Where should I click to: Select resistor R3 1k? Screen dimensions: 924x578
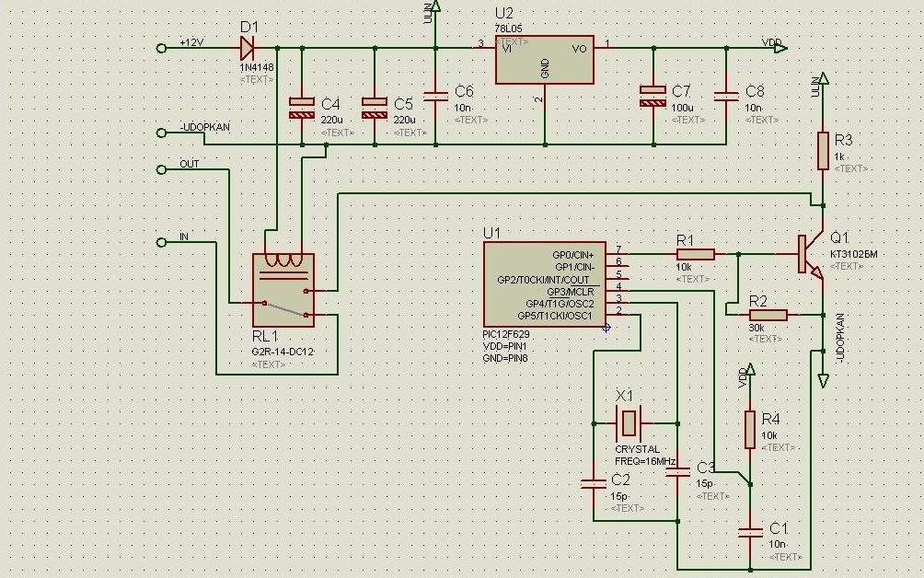824,152
